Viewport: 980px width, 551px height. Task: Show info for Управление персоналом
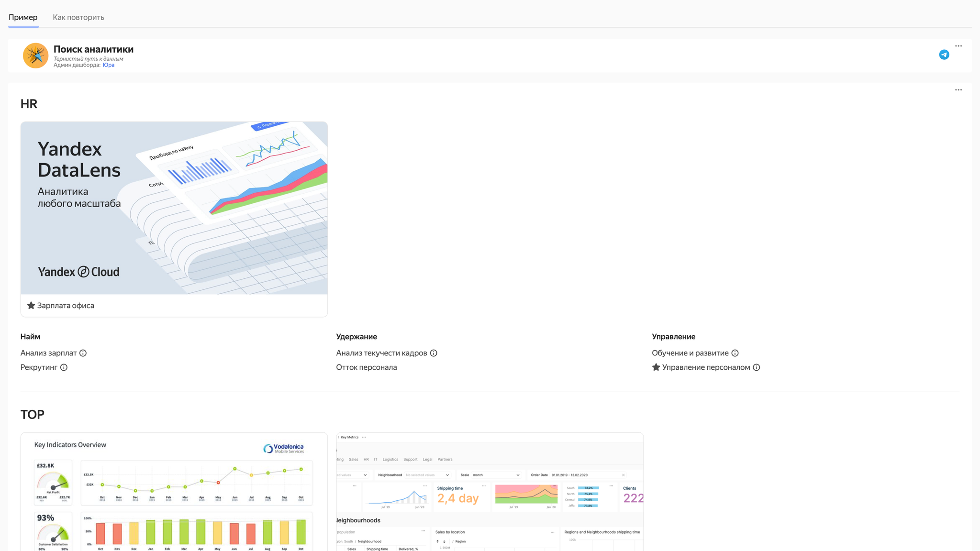pos(757,367)
